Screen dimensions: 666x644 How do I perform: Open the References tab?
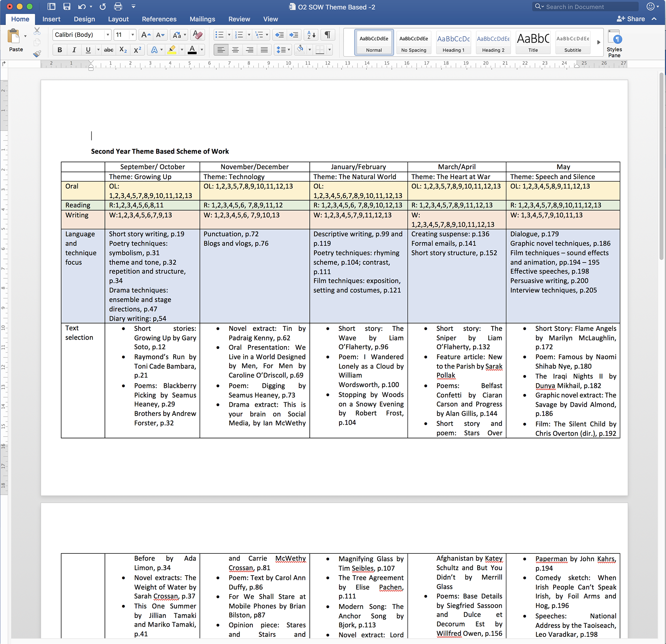coord(159,19)
